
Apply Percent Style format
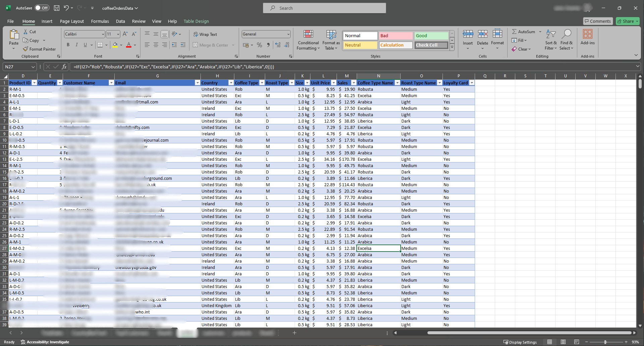tap(259, 45)
